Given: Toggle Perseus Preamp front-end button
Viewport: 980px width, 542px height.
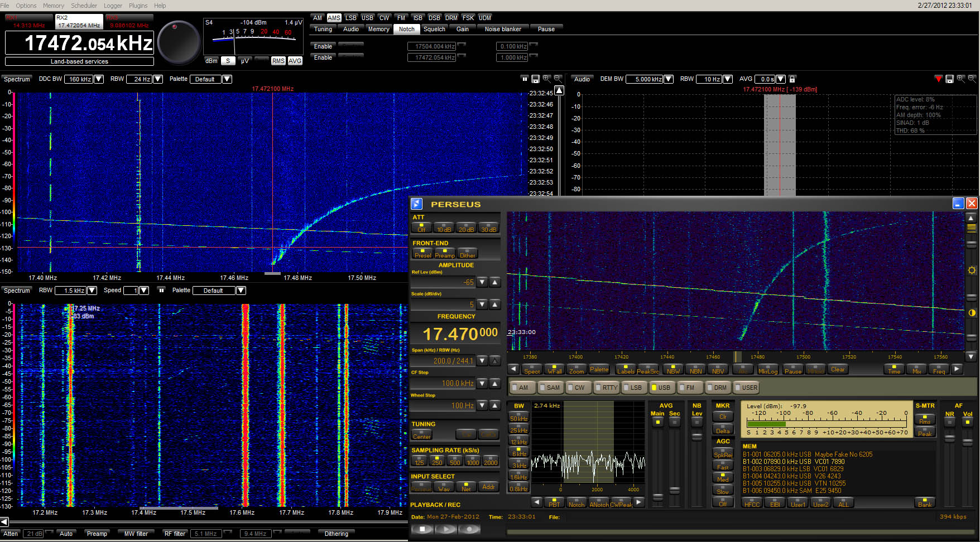Looking at the screenshot, I should (445, 253).
